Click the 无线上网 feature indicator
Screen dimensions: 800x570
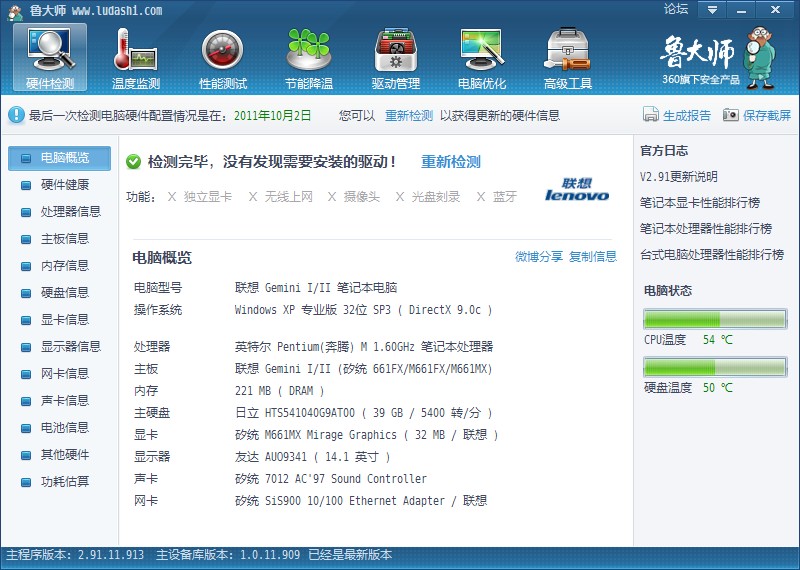pos(280,197)
